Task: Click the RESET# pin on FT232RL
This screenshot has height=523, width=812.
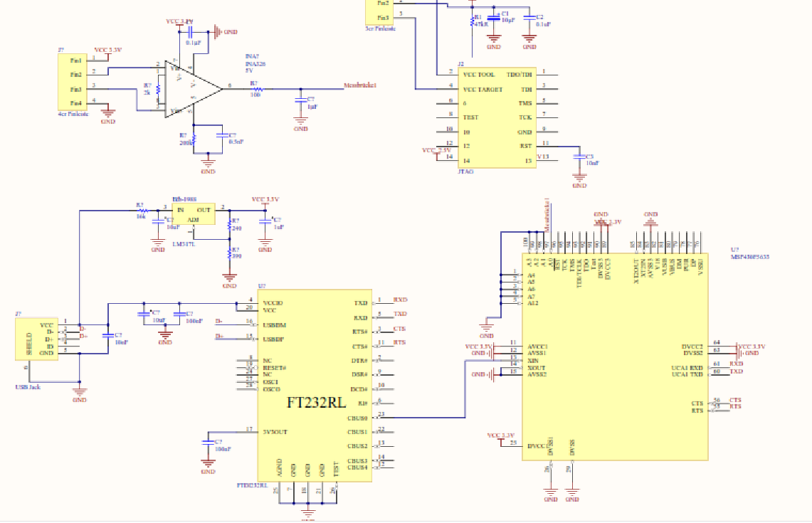Action: [x=275, y=368]
